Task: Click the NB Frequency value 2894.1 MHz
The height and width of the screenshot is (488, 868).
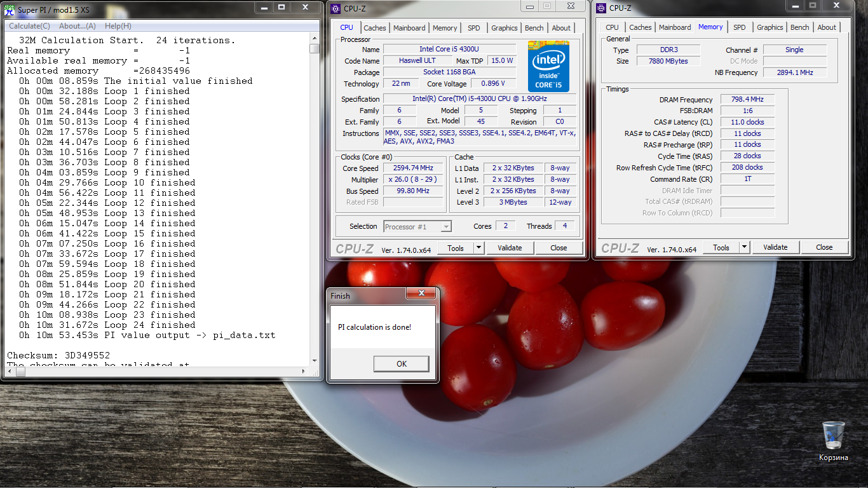Action: 795,72
